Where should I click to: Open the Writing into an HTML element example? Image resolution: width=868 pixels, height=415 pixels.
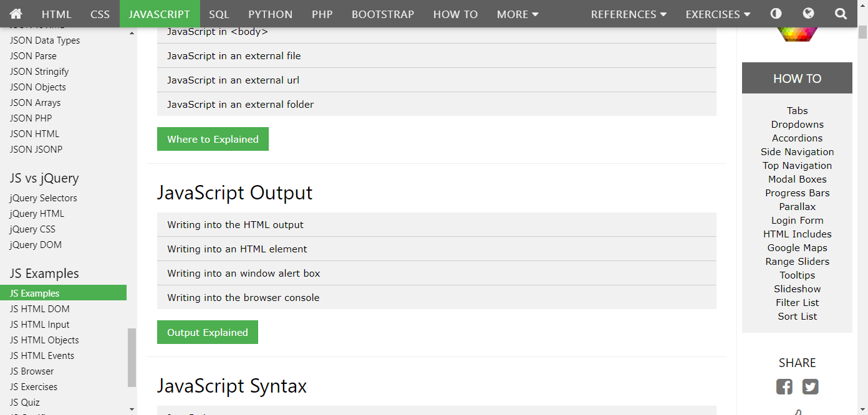coord(237,249)
